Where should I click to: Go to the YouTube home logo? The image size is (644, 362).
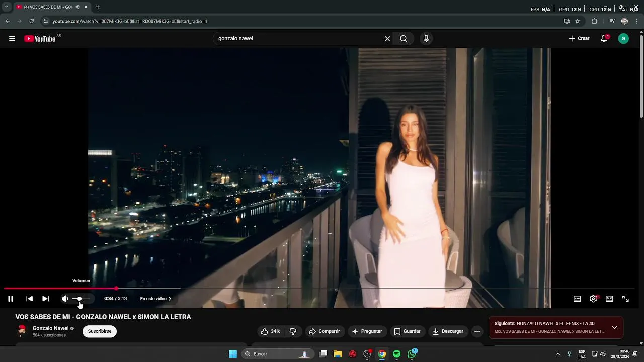tap(40, 39)
